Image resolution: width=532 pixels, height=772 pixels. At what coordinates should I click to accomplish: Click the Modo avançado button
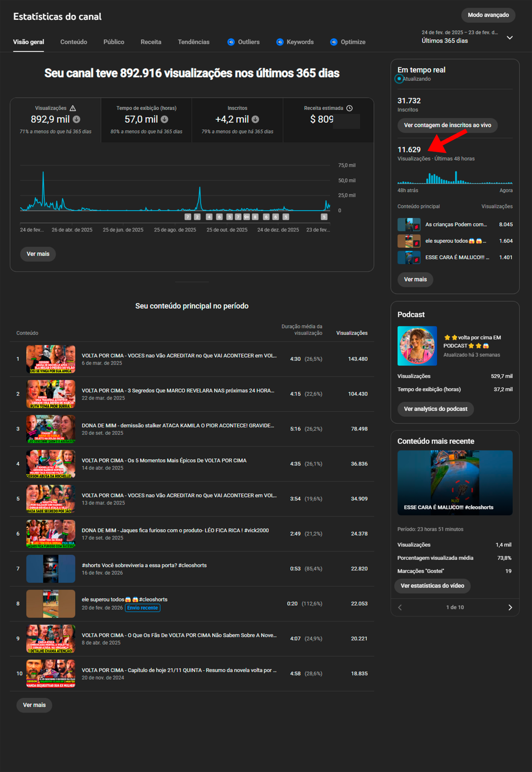point(488,15)
